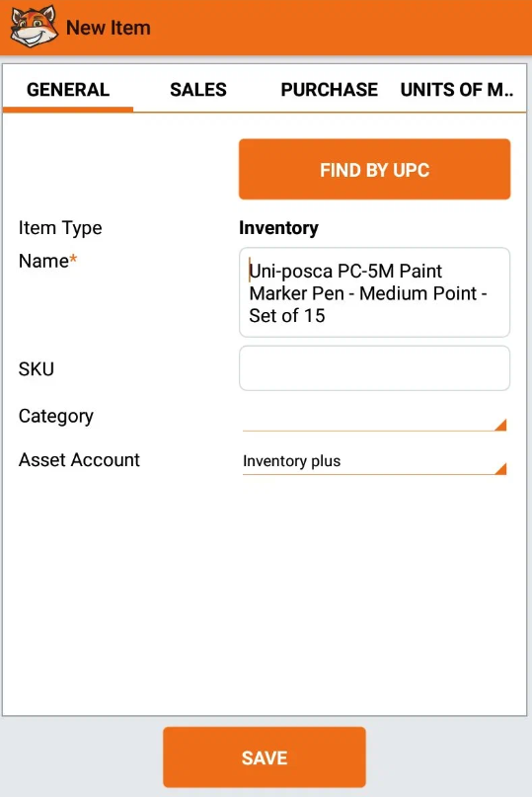Click the Inventory item type value
532x797 pixels.
[278, 228]
